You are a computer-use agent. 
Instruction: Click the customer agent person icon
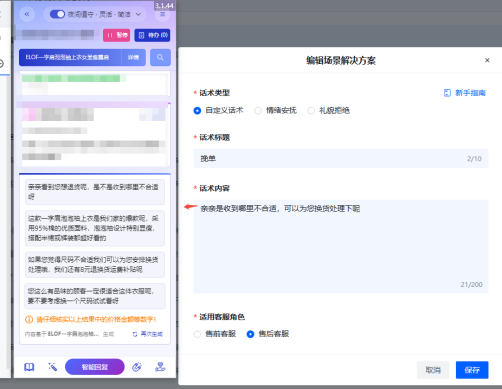(160, 367)
